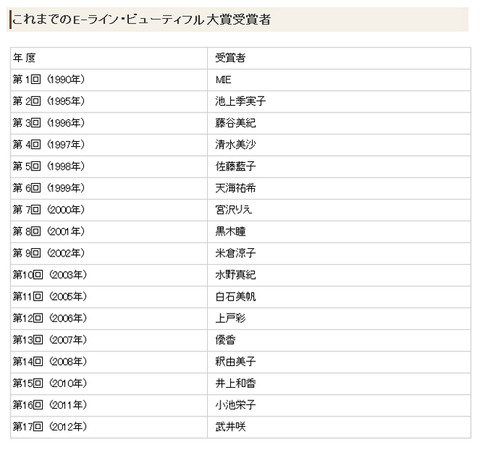Click the name 佐藤藍子

[x=235, y=166]
